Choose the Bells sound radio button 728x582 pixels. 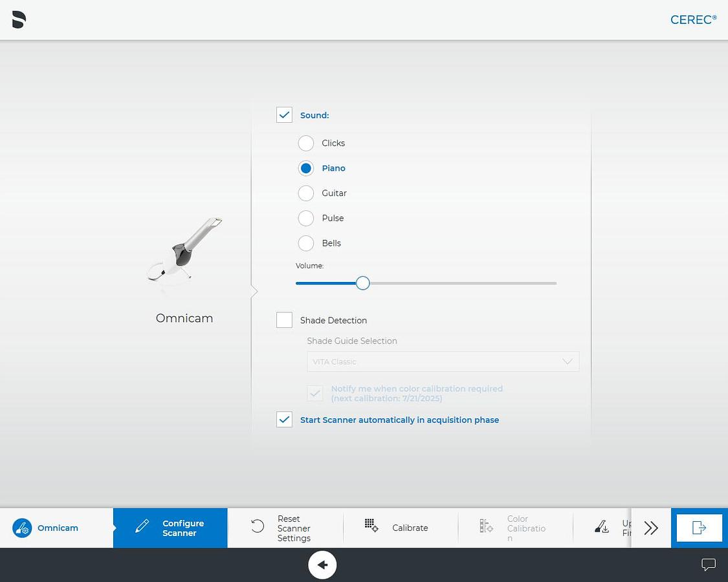click(x=306, y=243)
